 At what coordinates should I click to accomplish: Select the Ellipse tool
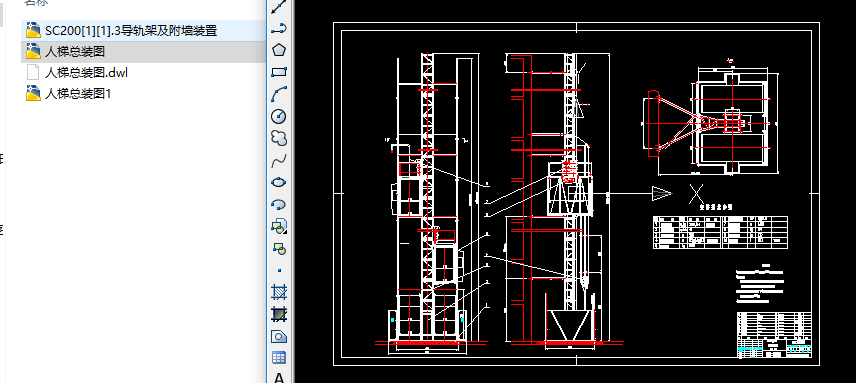(x=279, y=182)
